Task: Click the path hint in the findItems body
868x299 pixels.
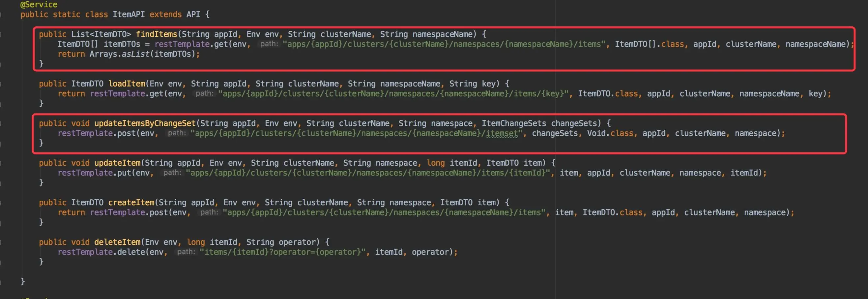Action: point(269,44)
